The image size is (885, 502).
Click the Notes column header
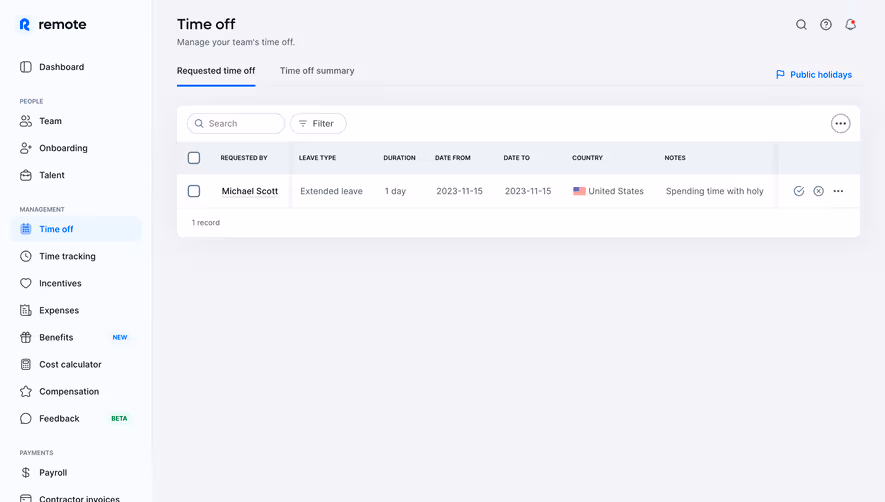pos(674,158)
